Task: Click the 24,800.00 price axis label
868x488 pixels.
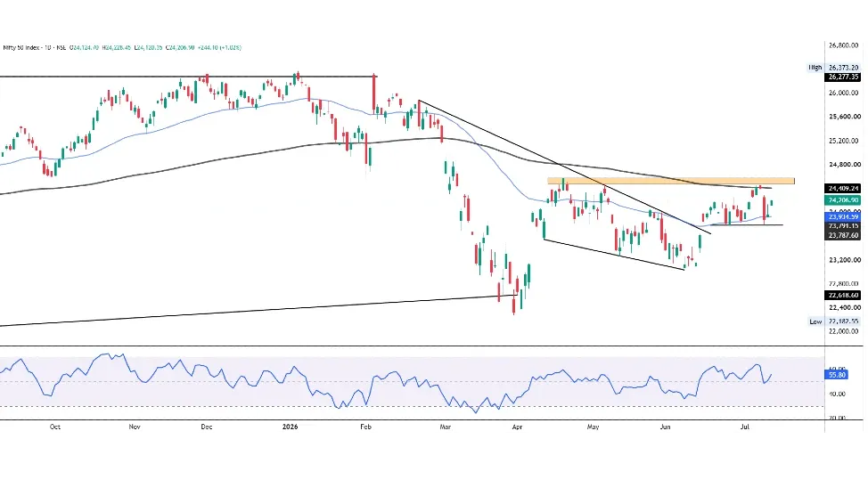Action: click(844, 165)
